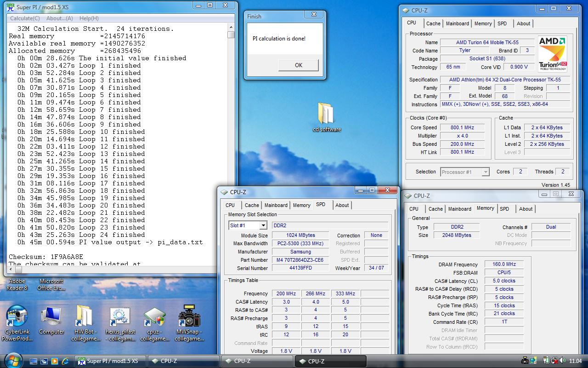Launch the cpuz desktop shortcut
The width and height of the screenshot is (588, 368).
155,323
